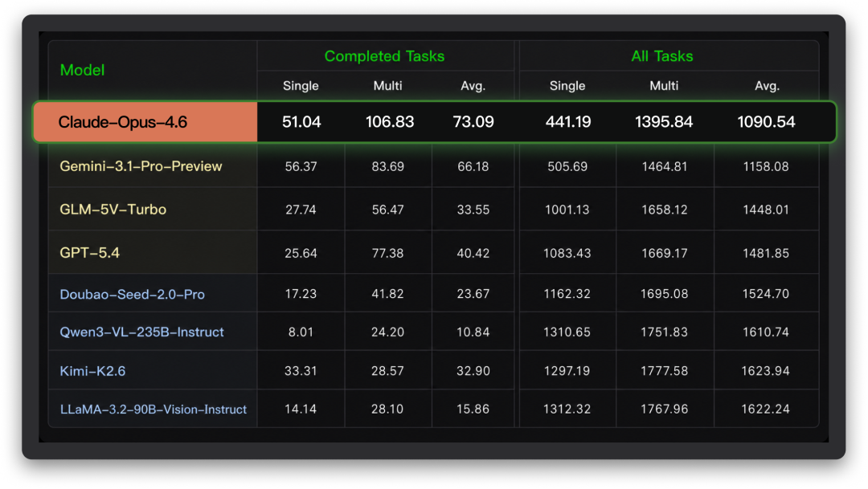Image resolution: width=868 pixels, height=489 pixels.
Task: Click the value 1658.12 in GLM-5V-Turbo row
Action: click(x=665, y=210)
